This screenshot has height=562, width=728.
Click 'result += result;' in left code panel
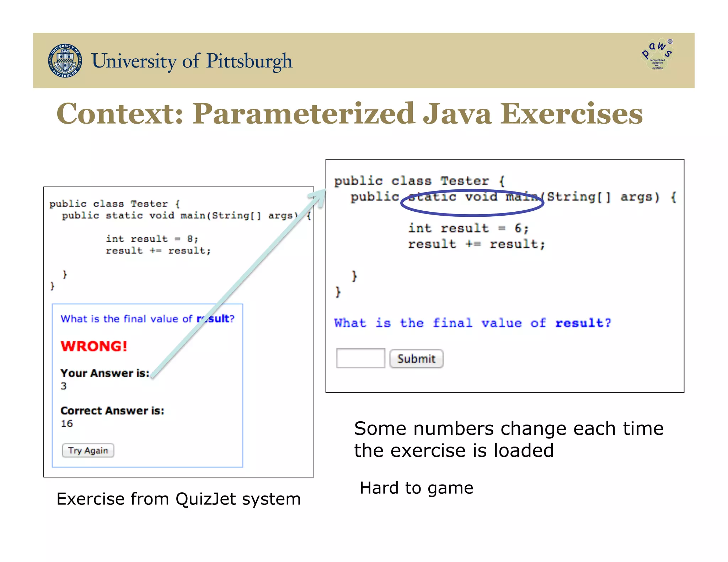158,251
